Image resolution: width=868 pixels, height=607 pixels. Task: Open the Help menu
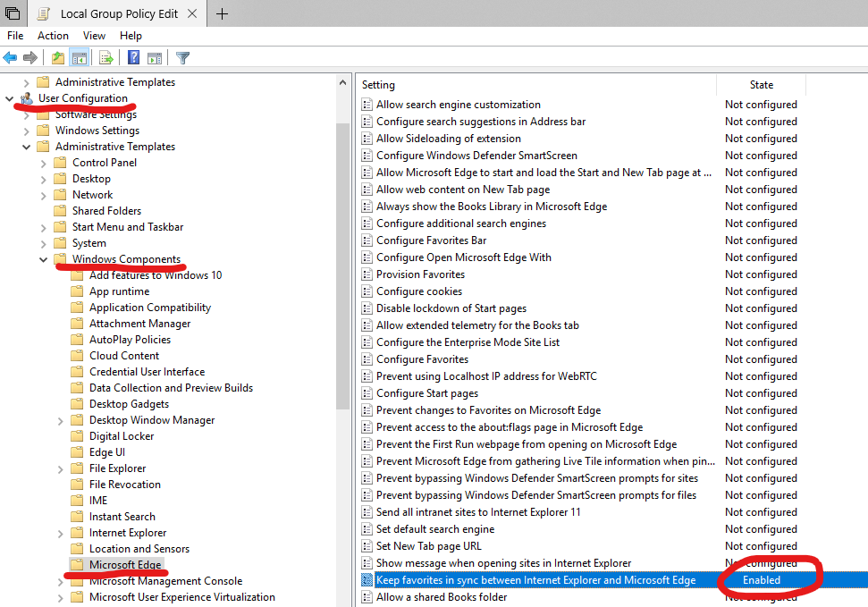point(131,36)
